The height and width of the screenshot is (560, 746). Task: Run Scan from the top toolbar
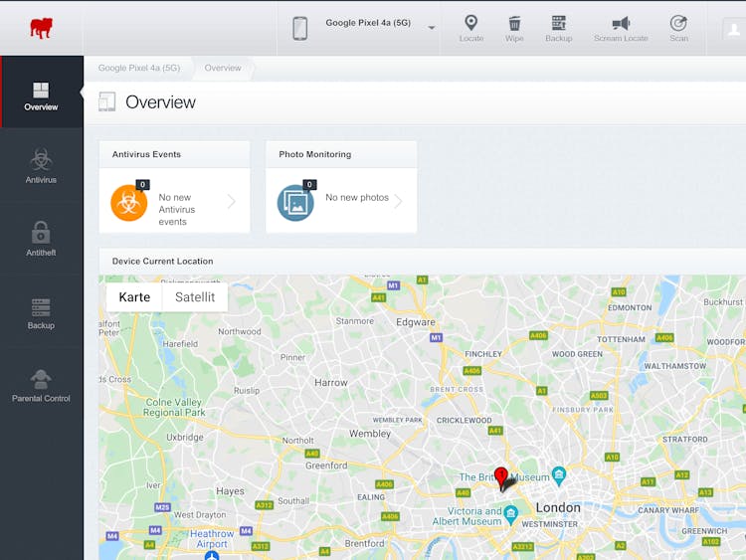point(678,29)
